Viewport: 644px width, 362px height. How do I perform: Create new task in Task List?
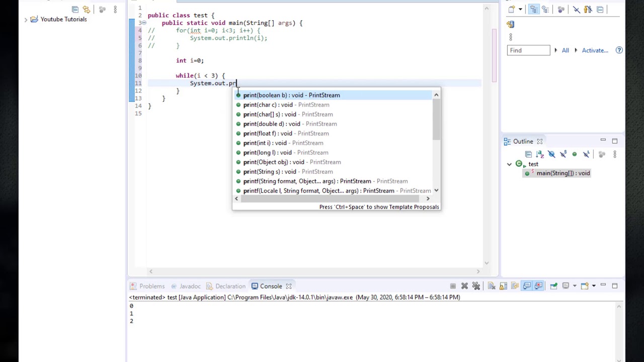tap(512, 9)
